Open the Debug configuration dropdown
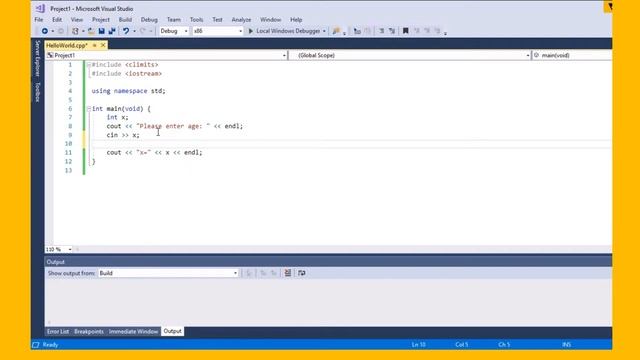Screen dimensions: 640x360 186,31
